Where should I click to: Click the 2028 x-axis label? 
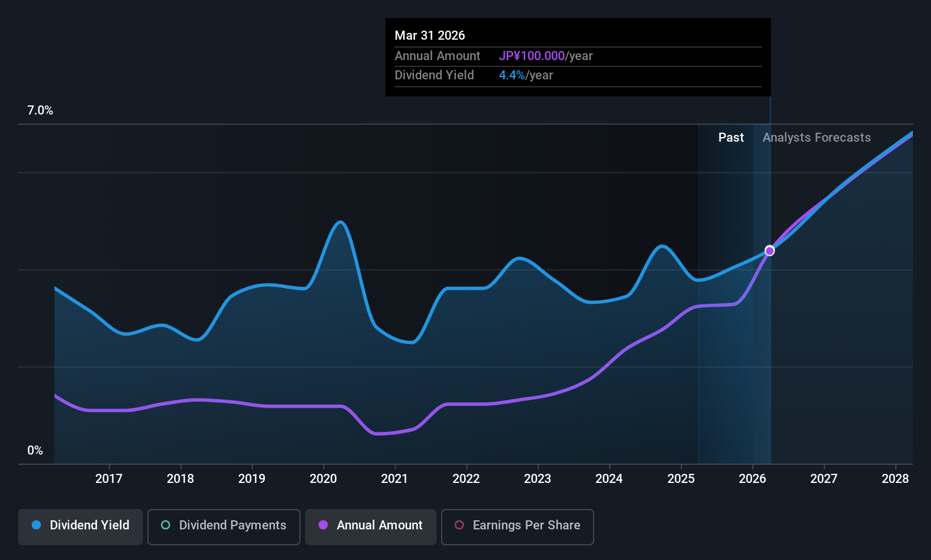(x=895, y=479)
